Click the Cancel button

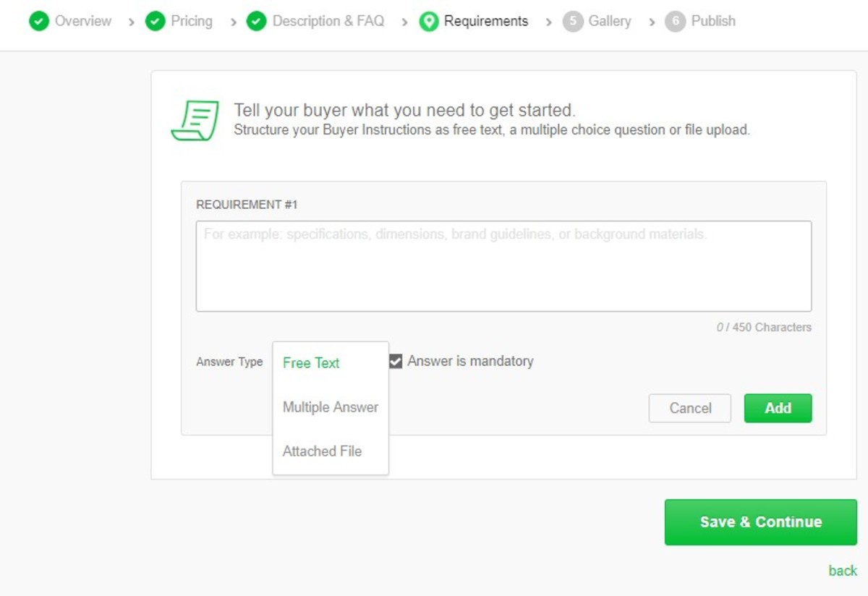(689, 408)
